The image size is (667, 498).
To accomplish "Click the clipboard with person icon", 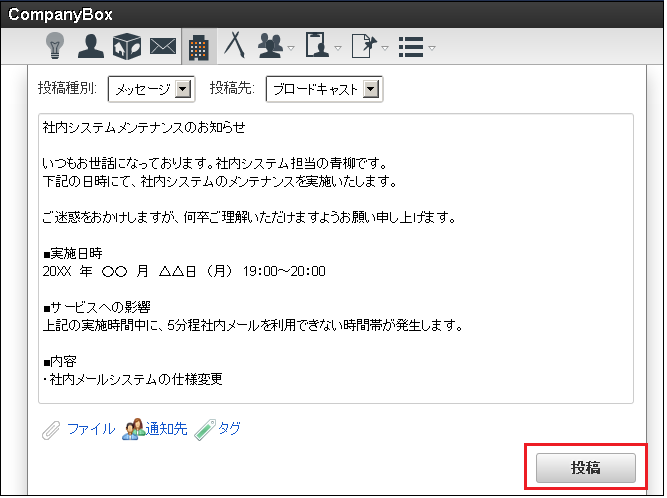I will coord(317,45).
